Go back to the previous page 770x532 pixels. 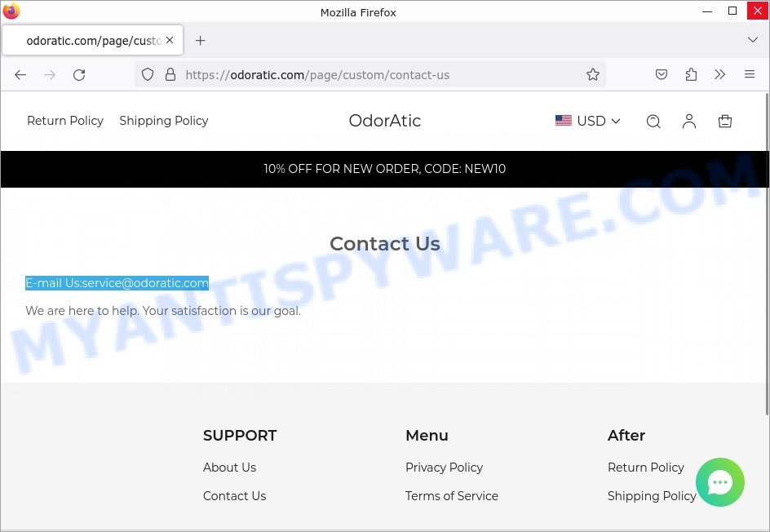tap(20, 75)
